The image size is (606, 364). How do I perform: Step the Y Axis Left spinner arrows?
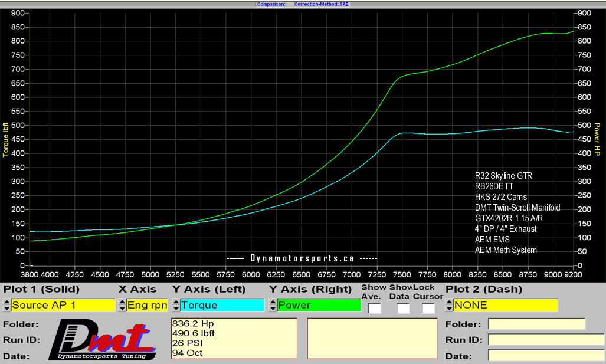coord(176,305)
